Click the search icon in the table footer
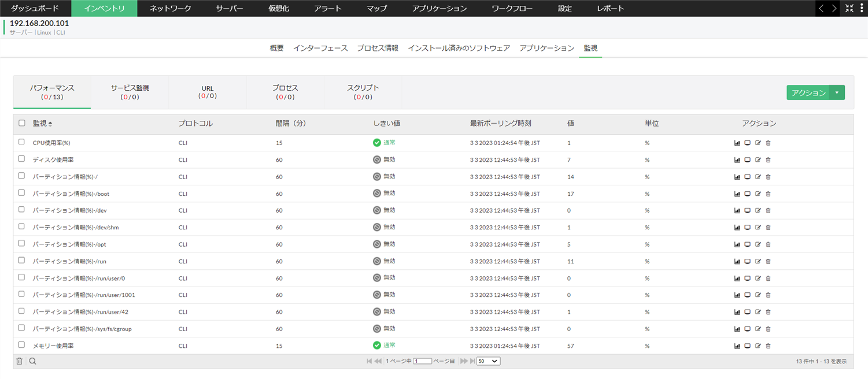The height and width of the screenshot is (379, 868). 32,361
